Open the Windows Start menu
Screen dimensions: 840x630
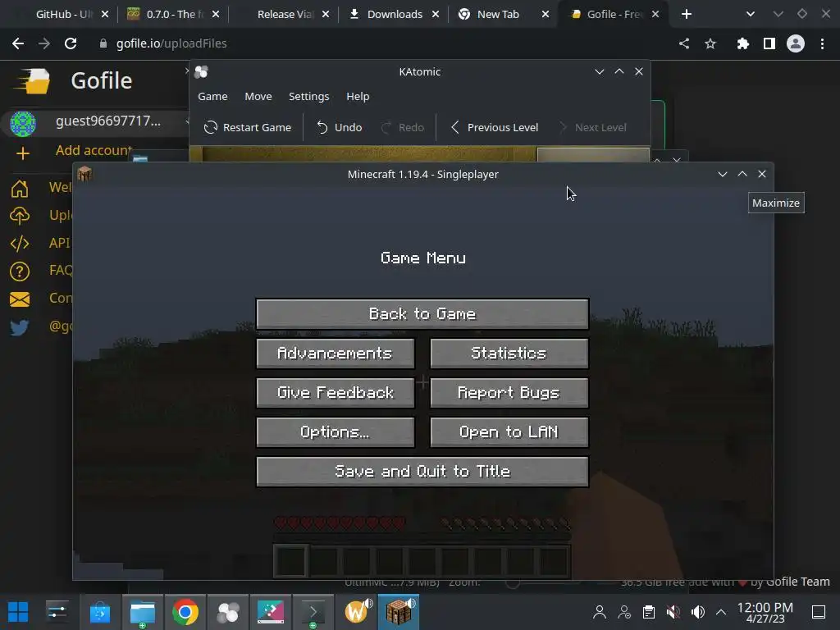pos(18,612)
